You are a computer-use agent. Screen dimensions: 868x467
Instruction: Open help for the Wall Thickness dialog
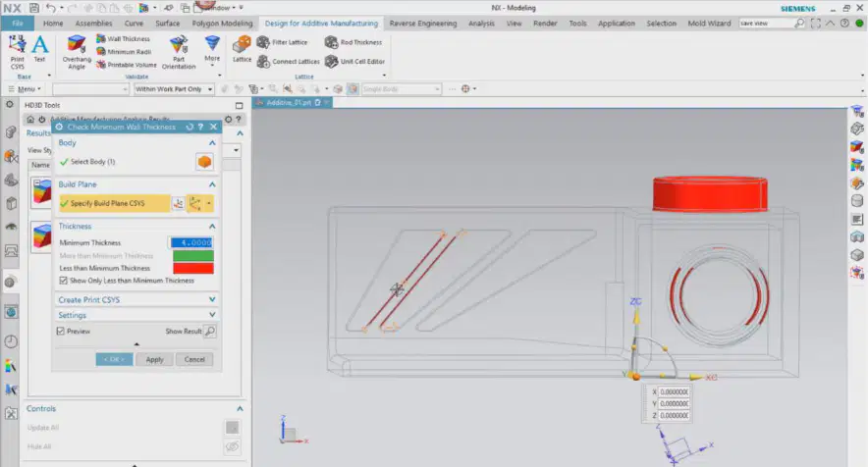tap(201, 127)
